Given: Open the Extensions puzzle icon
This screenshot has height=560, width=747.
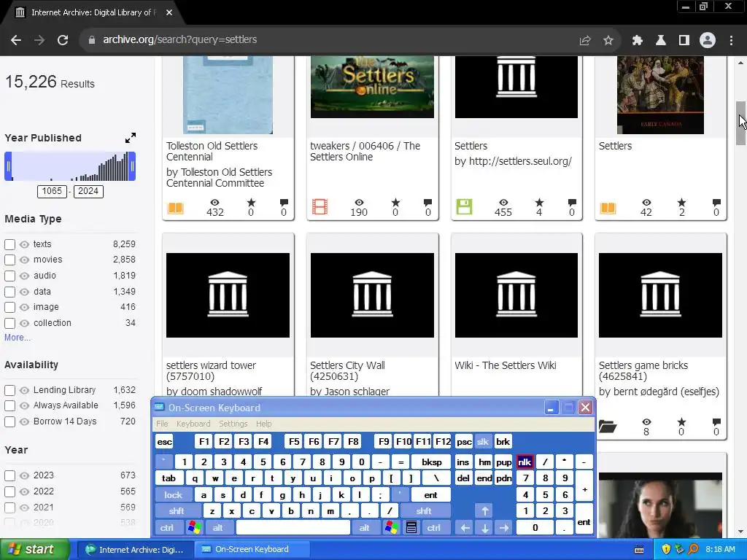Looking at the screenshot, I should point(637,41).
